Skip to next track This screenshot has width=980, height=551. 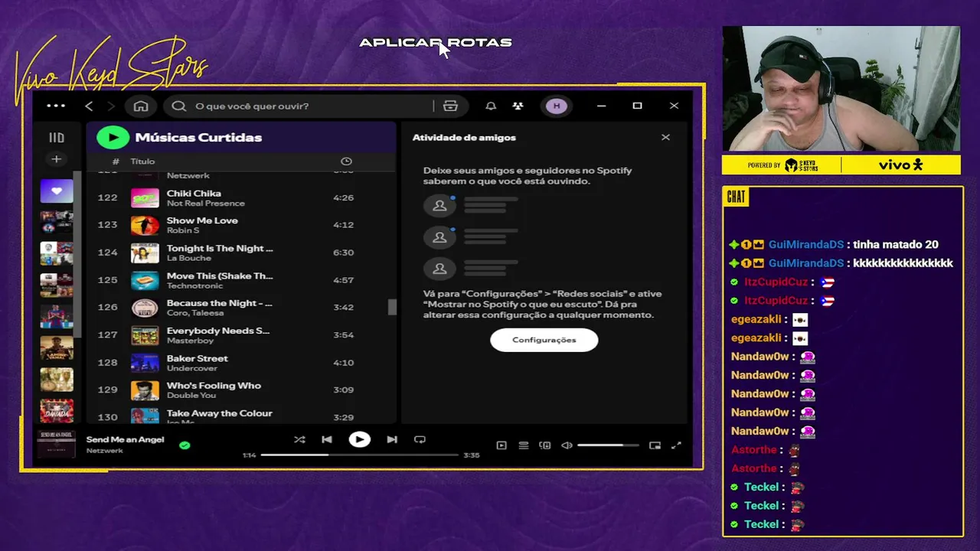pyautogui.click(x=392, y=439)
